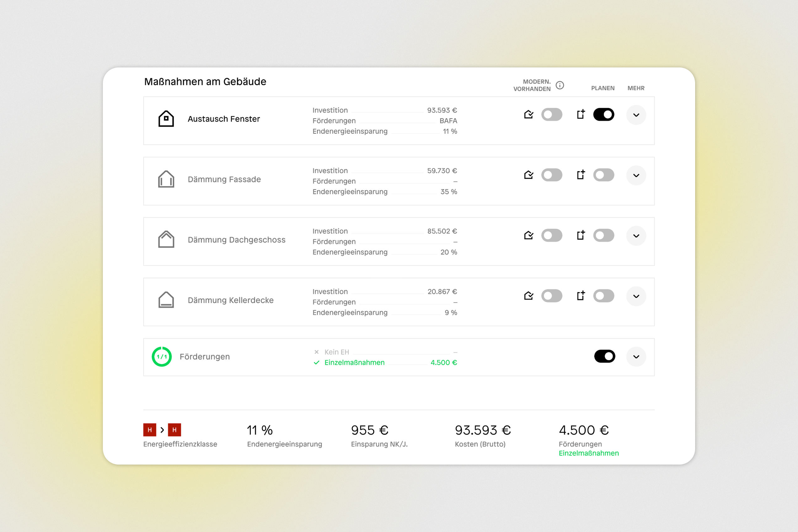Expand the Austausch Fenster details chevron
The width and height of the screenshot is (798, 532).
(636, 115)
